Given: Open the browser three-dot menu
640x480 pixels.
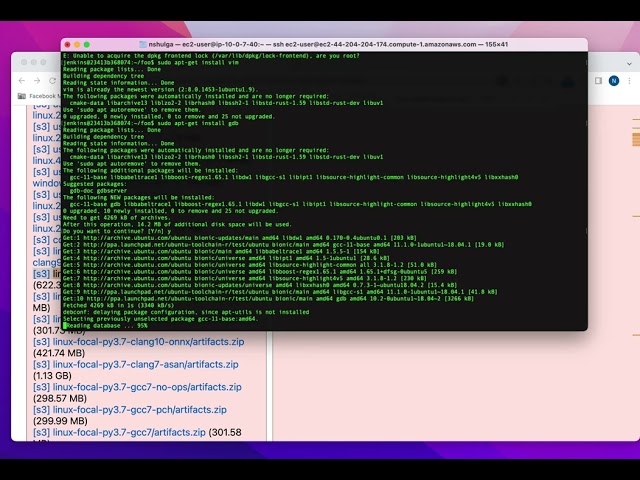Looking at the screenshot, I should 629,81.
